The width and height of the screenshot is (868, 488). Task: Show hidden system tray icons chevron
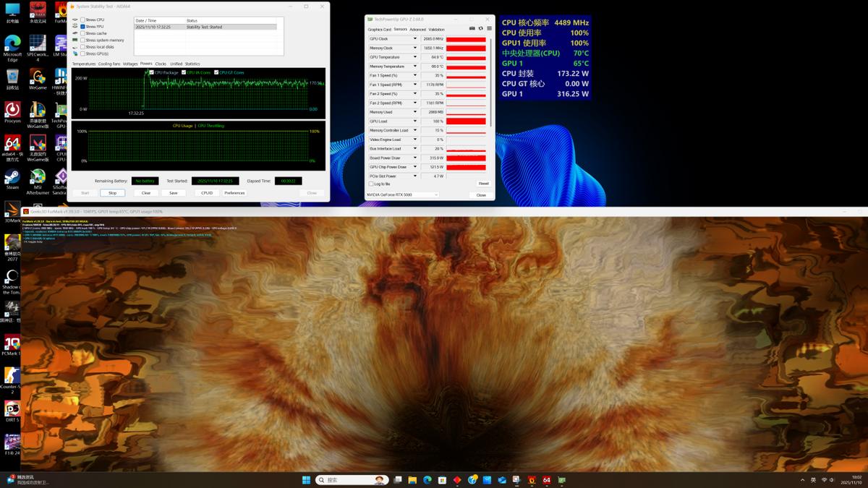(x=802, y=480)
